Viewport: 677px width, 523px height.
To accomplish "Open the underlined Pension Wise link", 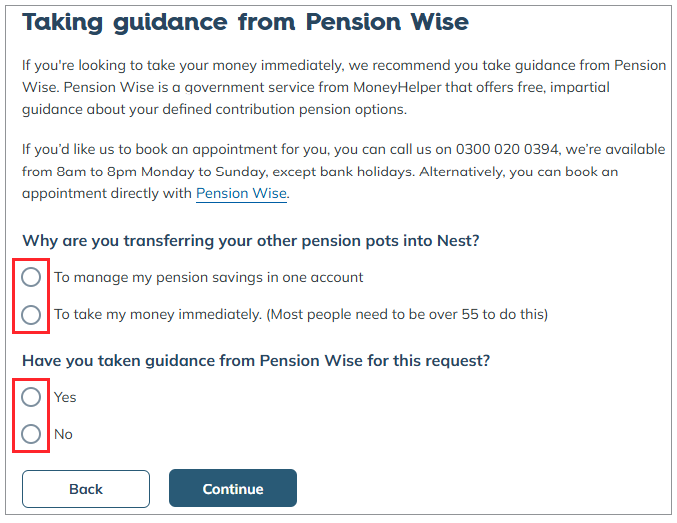I will [x=241, y=193].
